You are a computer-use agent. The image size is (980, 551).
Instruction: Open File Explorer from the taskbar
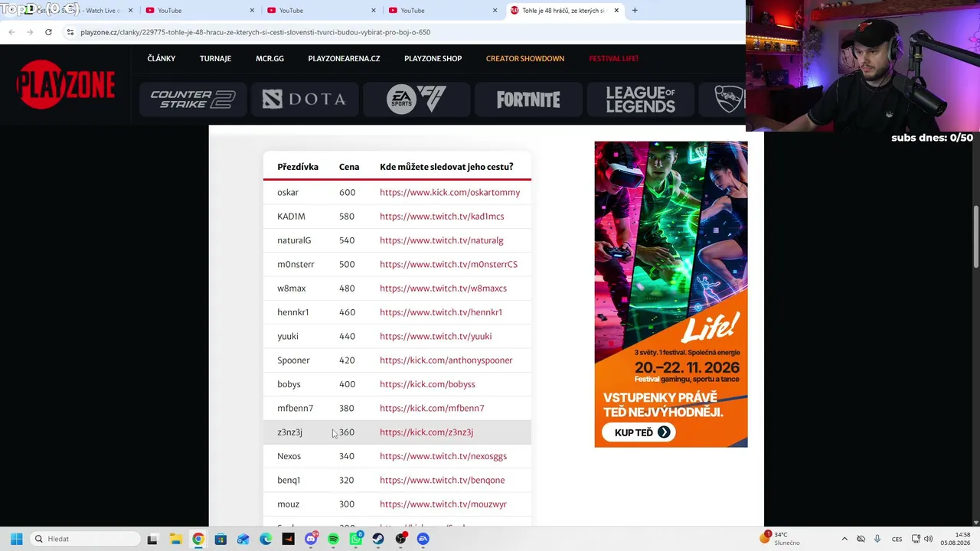(175, 539)
